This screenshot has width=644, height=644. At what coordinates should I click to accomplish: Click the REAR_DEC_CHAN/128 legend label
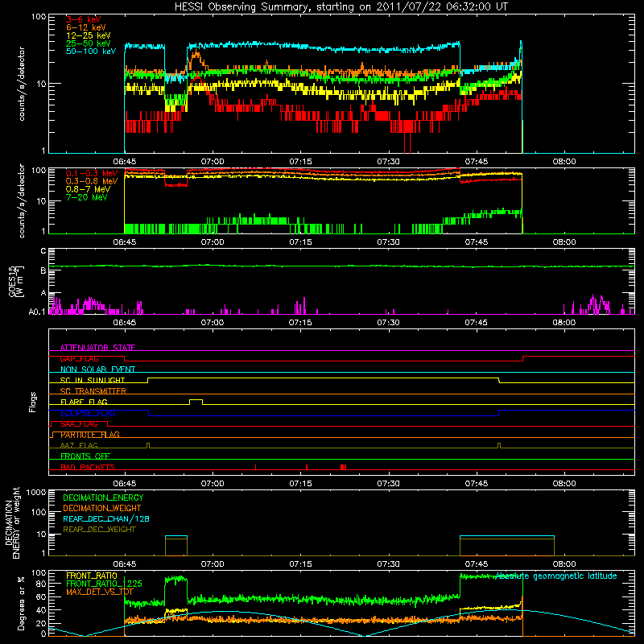(106, 518)
